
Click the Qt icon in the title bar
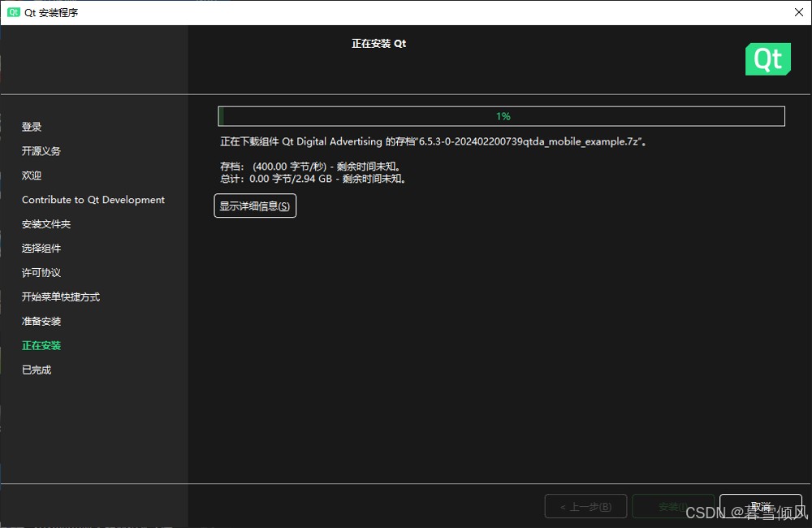(14, 12)
